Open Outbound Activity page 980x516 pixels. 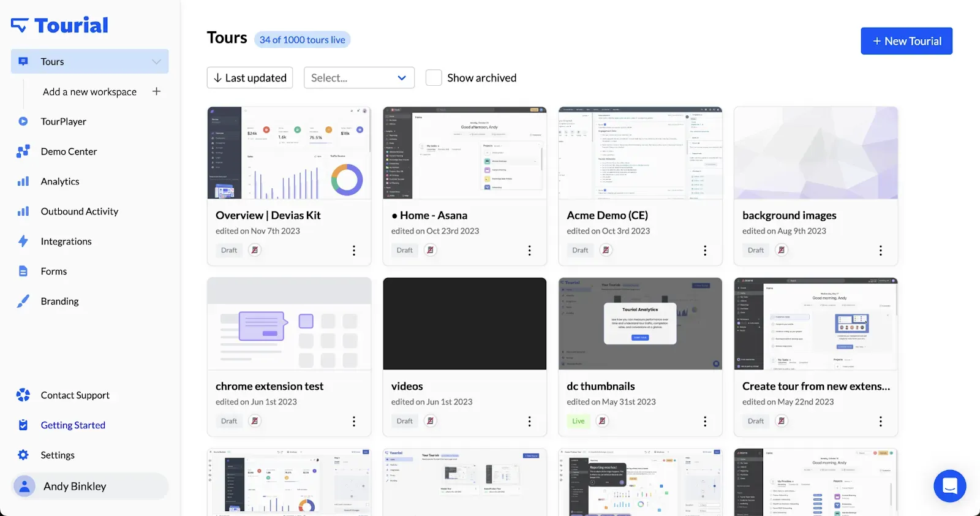pyautogui.click(x=79, y=211)
